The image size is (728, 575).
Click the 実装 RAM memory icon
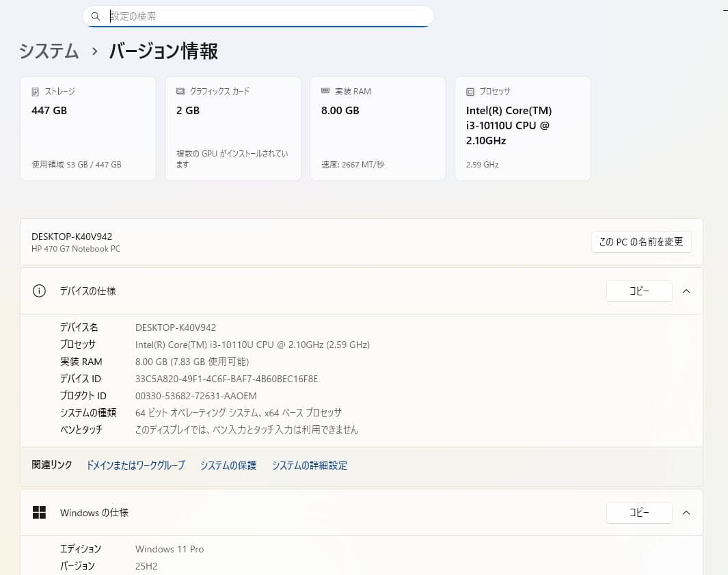[324, 90]
